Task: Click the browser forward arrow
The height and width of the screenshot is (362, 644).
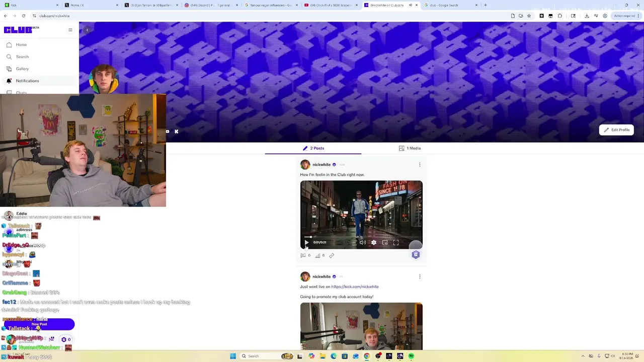Action: [15, 16]
